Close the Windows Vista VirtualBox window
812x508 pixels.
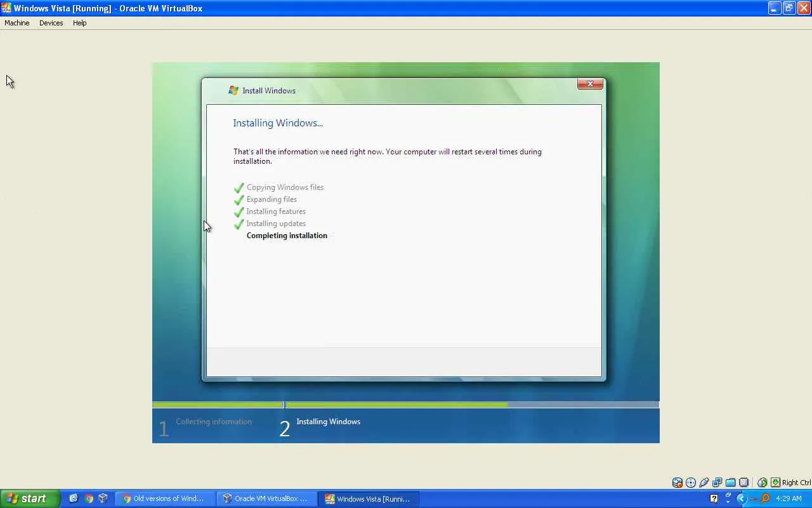pos(803,8)
